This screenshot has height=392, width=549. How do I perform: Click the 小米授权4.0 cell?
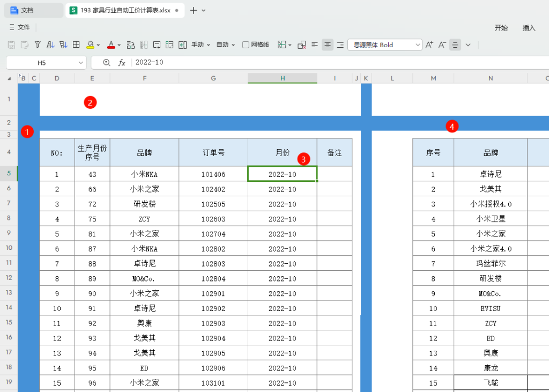pyautogui.click(x=491, y=204)
